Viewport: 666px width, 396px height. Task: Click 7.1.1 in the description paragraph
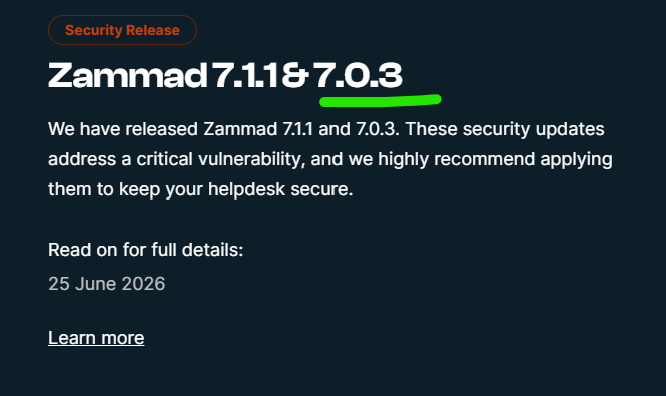[x=297, y=129]
